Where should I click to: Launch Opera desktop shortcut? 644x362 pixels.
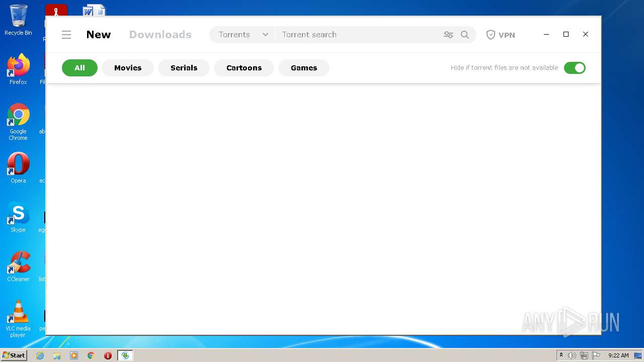[x=18, y=167]
